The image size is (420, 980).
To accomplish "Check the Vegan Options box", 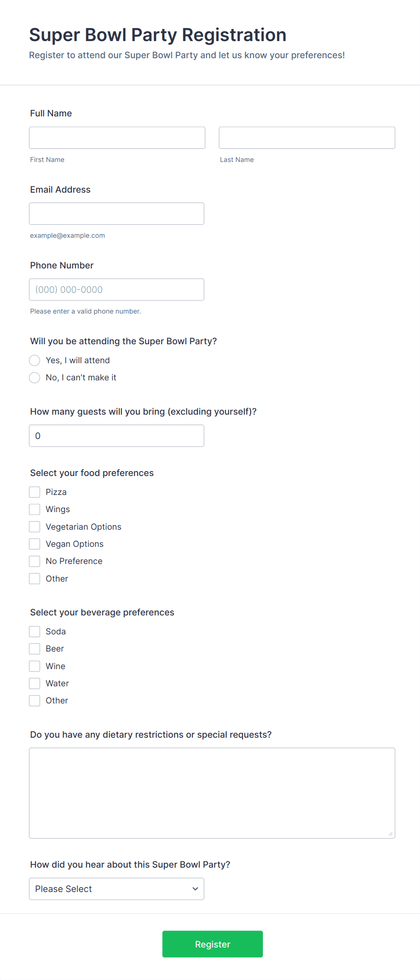I will [34, 544].
